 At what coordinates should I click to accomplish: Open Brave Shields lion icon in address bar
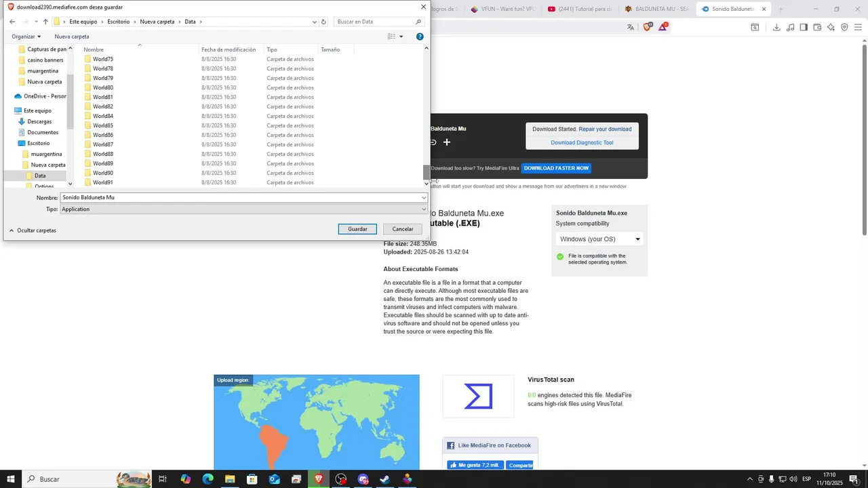pos(647,27)
